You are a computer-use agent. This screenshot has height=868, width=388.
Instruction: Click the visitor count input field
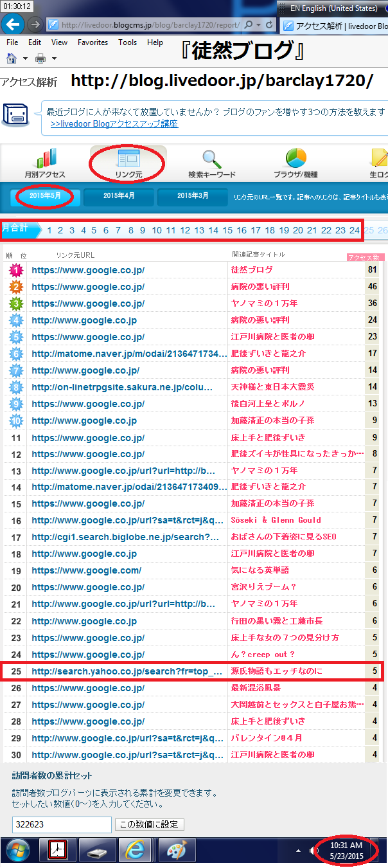tap(62, 824)
